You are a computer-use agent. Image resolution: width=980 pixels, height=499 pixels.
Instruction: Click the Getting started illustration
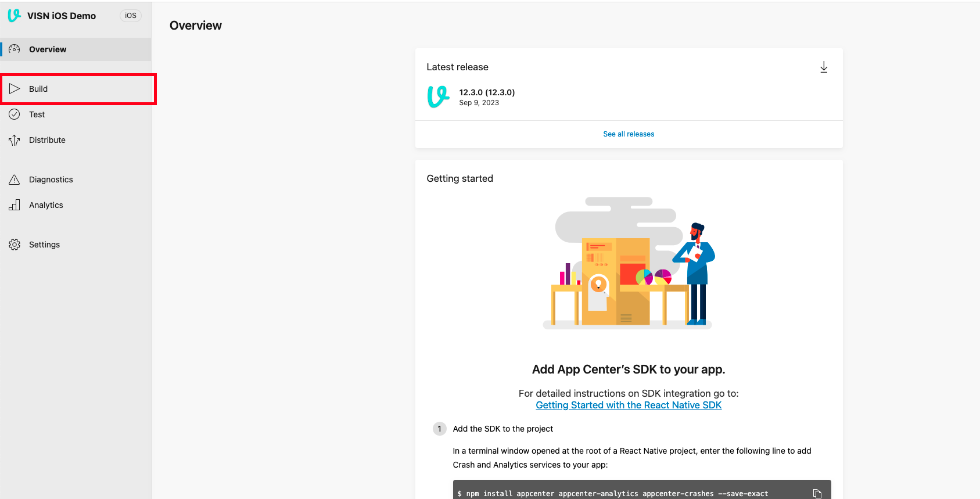[x=629, y=263]
